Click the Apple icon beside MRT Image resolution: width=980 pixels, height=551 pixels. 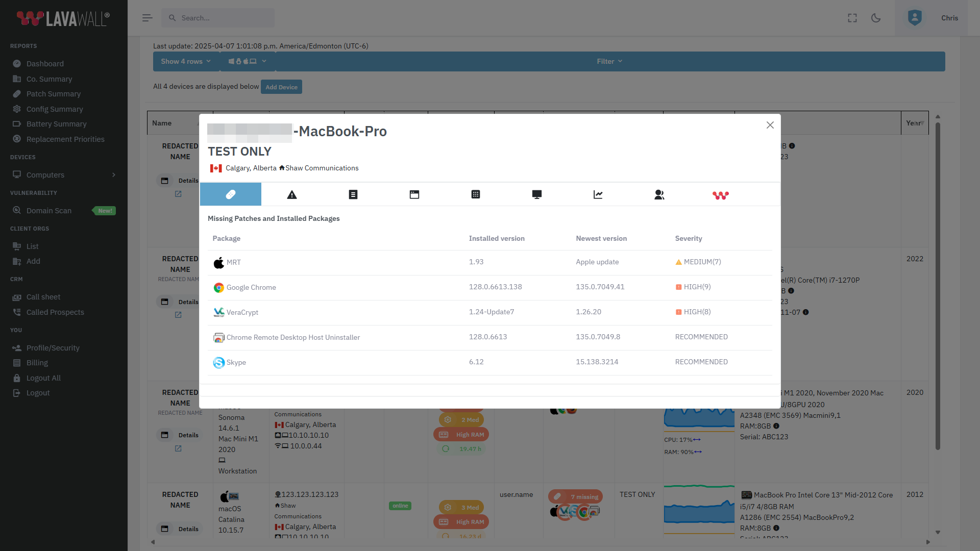(x=218, y=263)
